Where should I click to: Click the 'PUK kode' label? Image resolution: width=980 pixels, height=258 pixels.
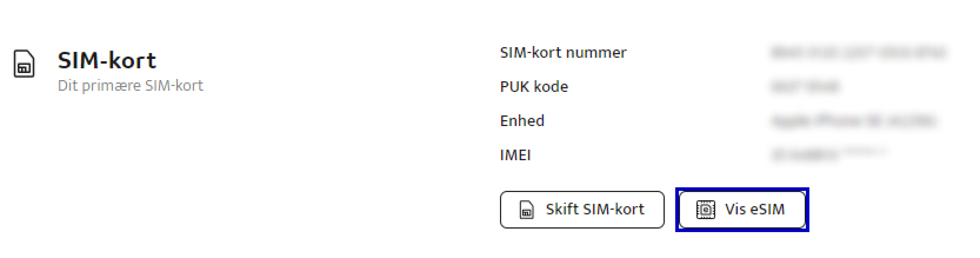[x=534, y=87]
